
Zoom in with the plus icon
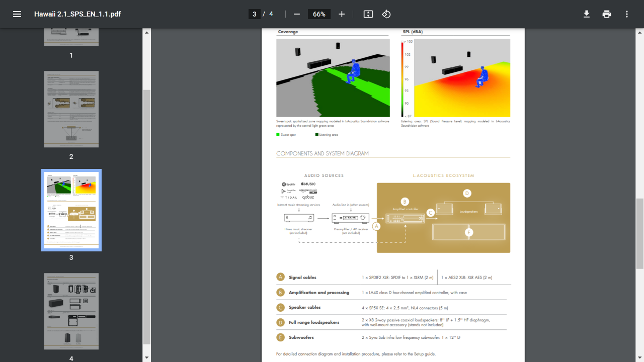pos(342,14)
